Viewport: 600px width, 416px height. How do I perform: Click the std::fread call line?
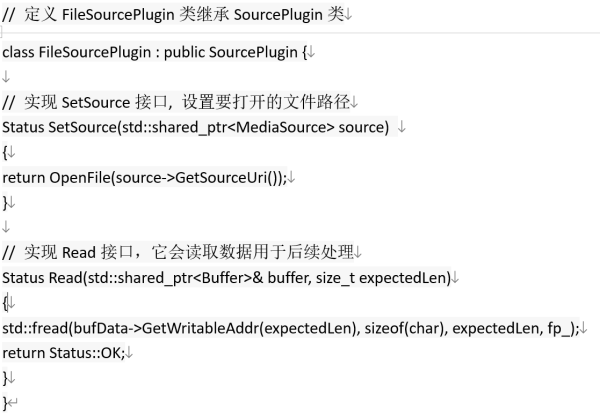(291, 328)
